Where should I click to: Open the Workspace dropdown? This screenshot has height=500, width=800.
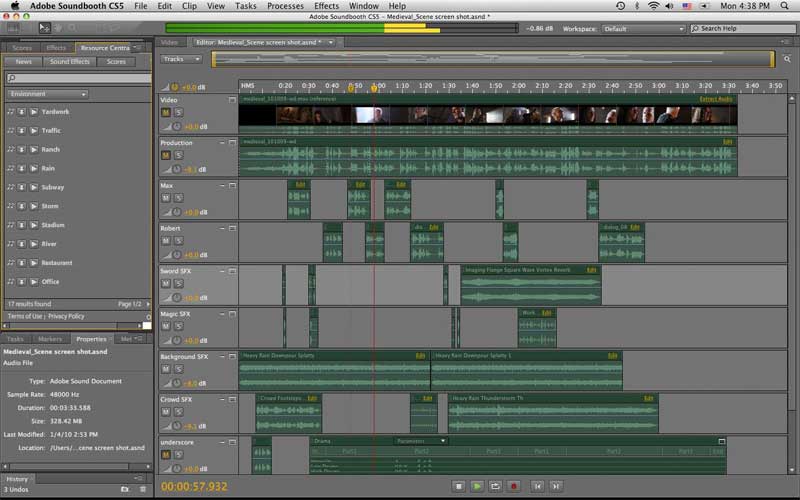click(x=642, y=29)
